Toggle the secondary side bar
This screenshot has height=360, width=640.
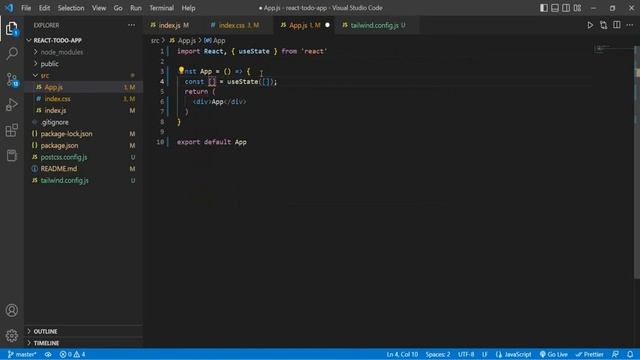[566, 8]
